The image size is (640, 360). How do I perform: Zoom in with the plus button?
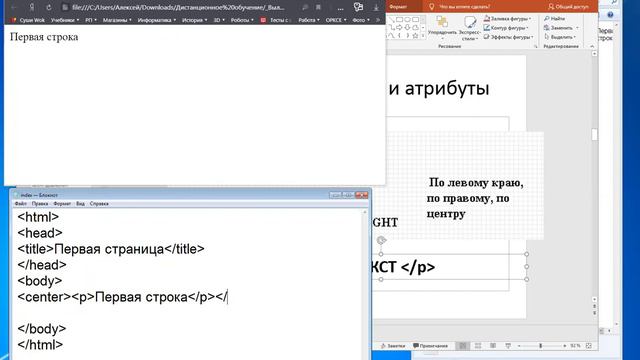[565, 346]
